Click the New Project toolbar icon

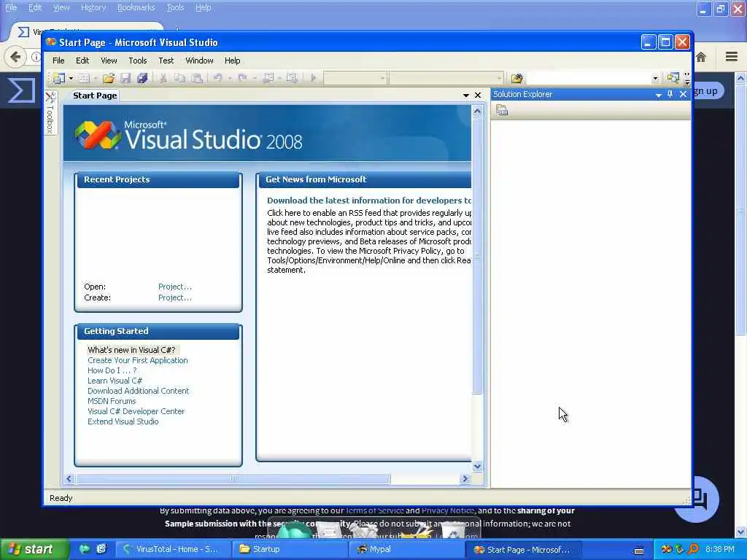[x=59, y=78]
